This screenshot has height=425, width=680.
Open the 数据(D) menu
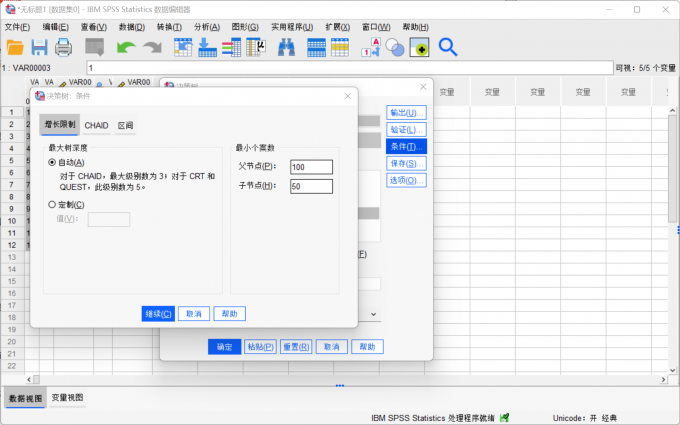tap(132, 27)
